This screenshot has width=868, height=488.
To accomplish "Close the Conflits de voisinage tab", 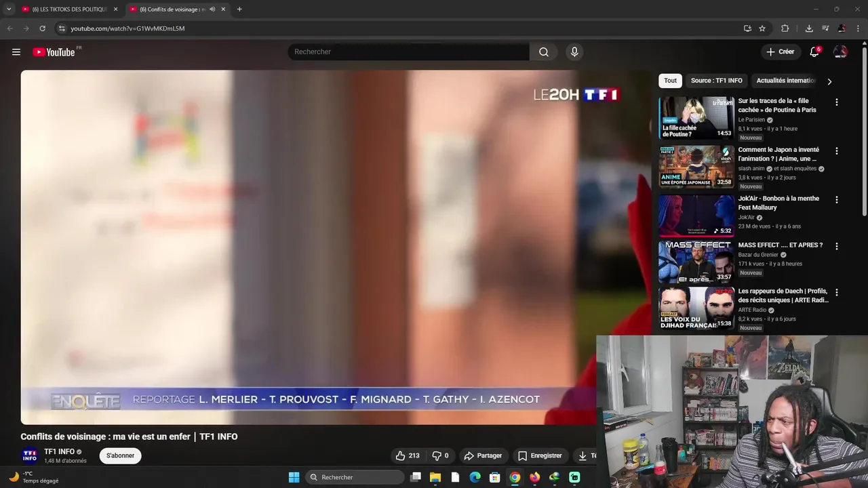I will tap(223, 9).
